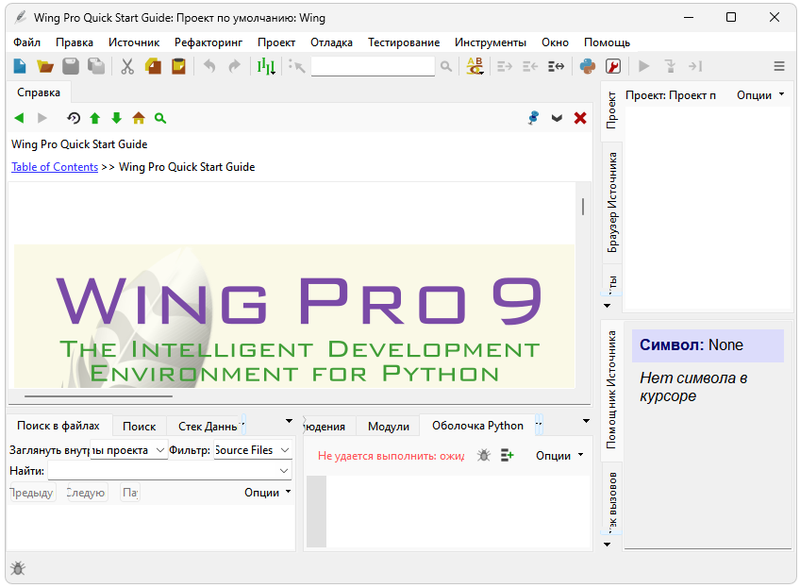Open the Опции dropdown in Project panel
800x588 pixels.
point(760,95)
